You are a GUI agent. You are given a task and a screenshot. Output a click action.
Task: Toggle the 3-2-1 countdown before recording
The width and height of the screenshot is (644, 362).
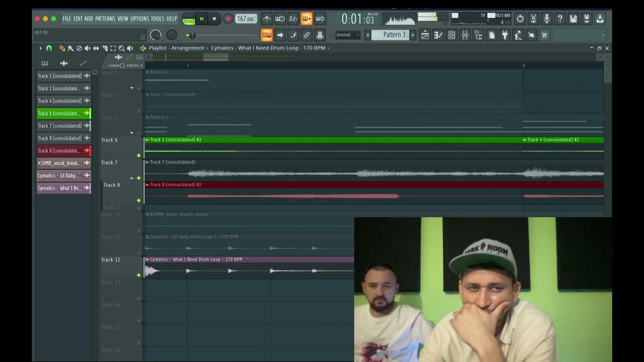click(x=293, y=19)
